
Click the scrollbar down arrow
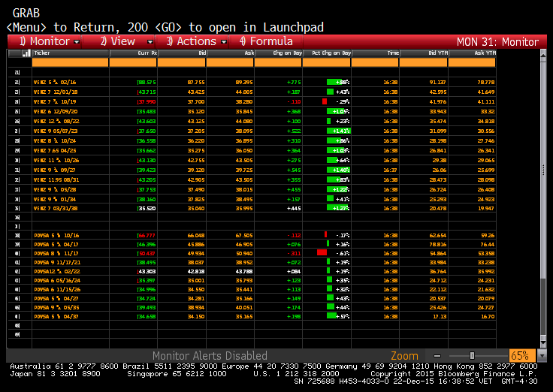543,343
